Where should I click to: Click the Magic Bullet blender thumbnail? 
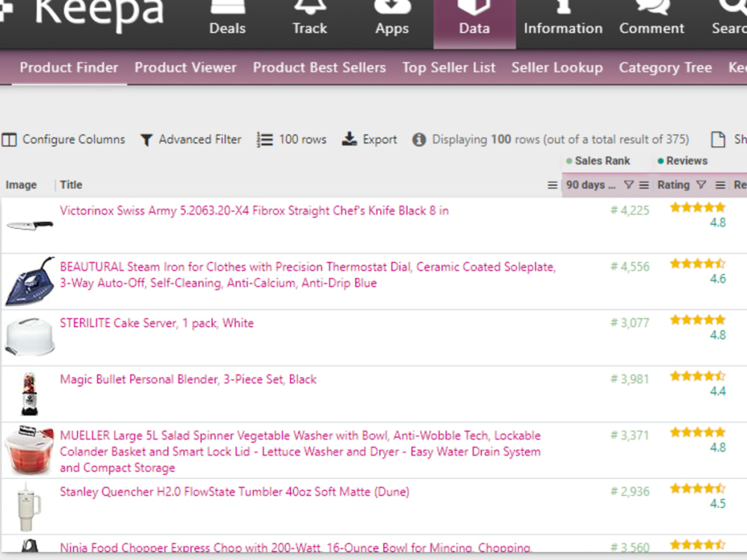[30, 393]
